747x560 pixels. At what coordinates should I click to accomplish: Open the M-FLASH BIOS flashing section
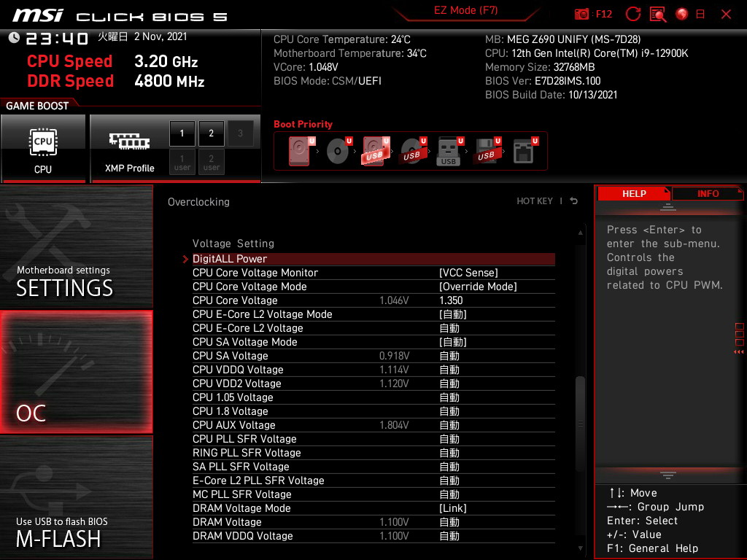pyautogui.click(x=76, y=497)
